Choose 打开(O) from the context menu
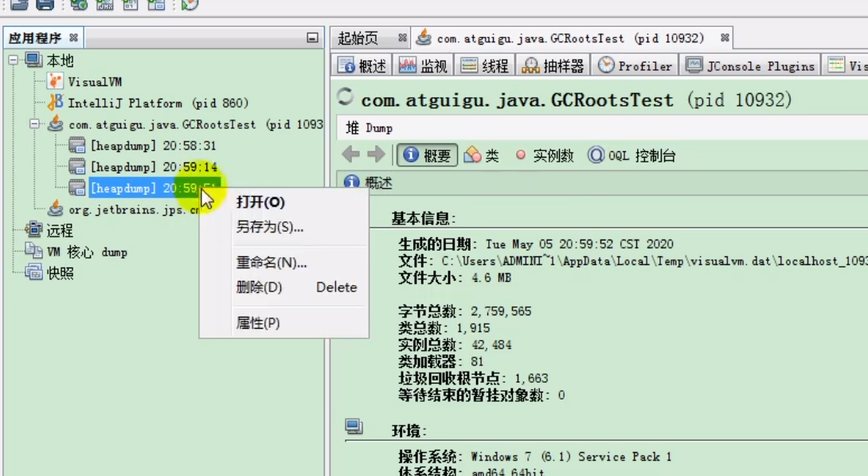Image resolution: width=868 pixels, height=476 pixels. click(260, 202)
